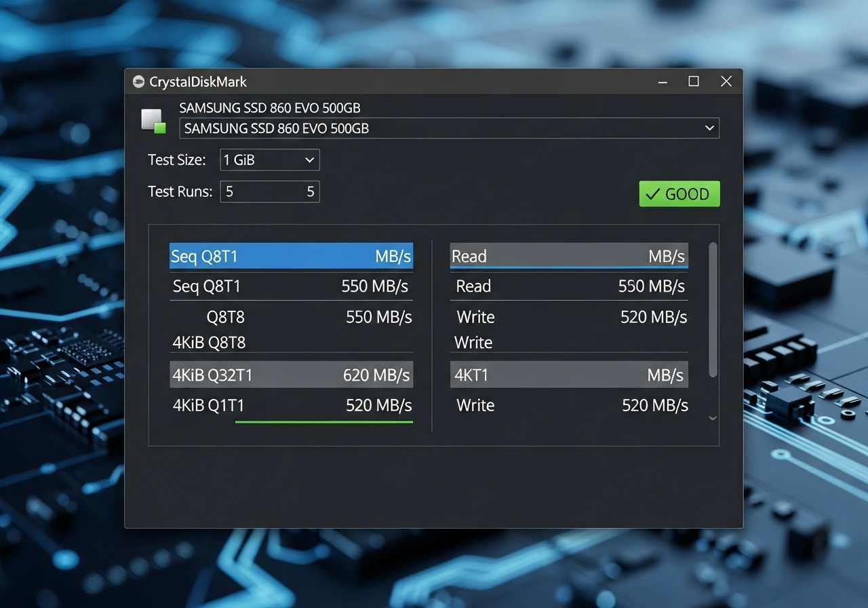Click the green GOOD button
Image resolution: width=868 pixels, height=608 pixels.
(x=679, y=194)
